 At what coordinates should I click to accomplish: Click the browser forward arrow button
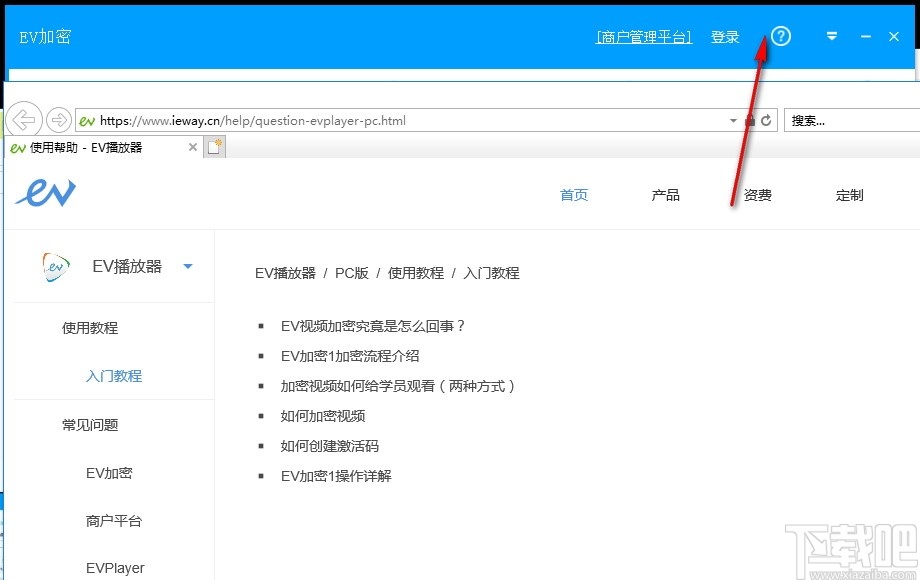(x=59, y=120)
